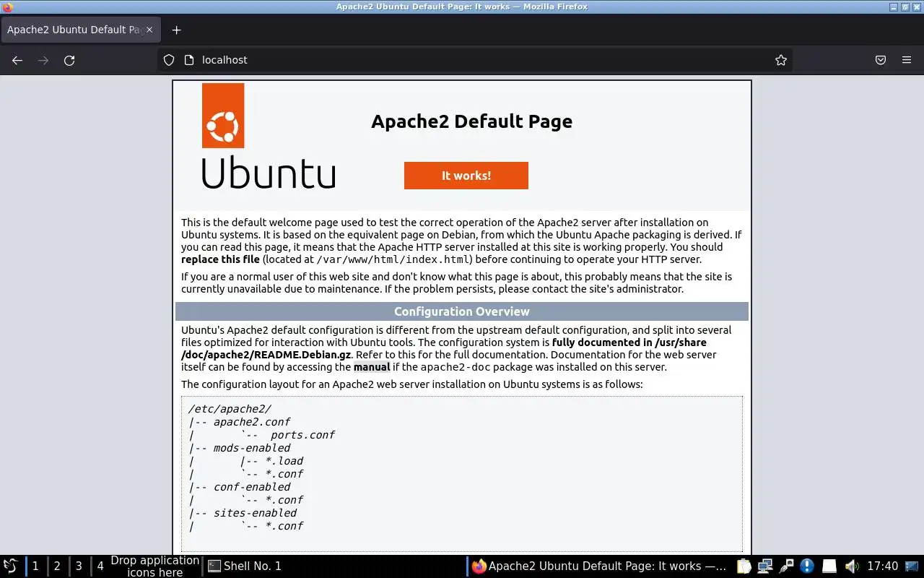Switch to workspace 2
Viewport: 924px width, 578px height.
57,566
